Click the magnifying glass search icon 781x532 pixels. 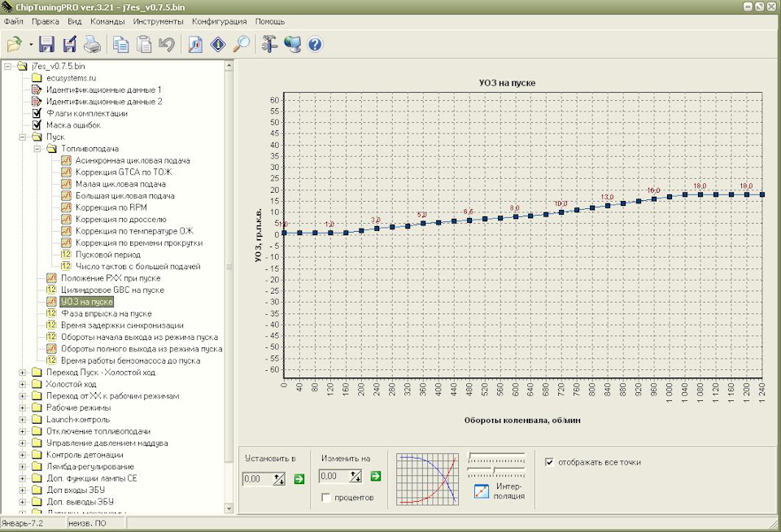click(x=242, y=44)
